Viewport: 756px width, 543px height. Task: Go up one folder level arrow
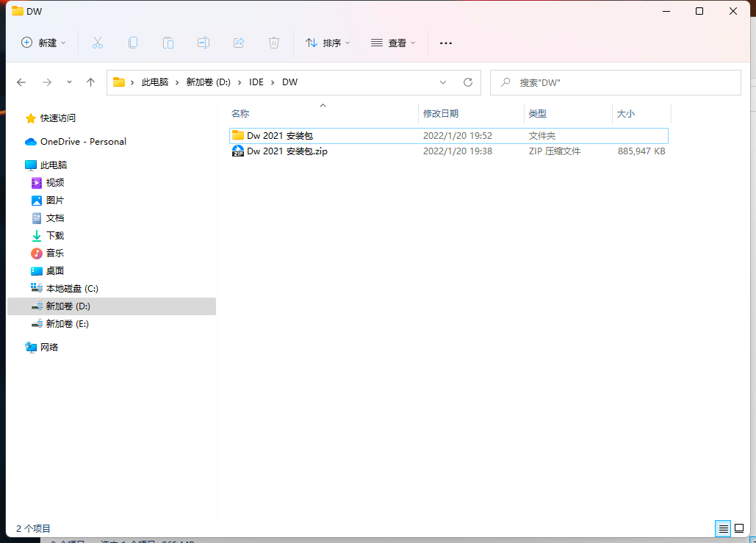coord(90,82)
